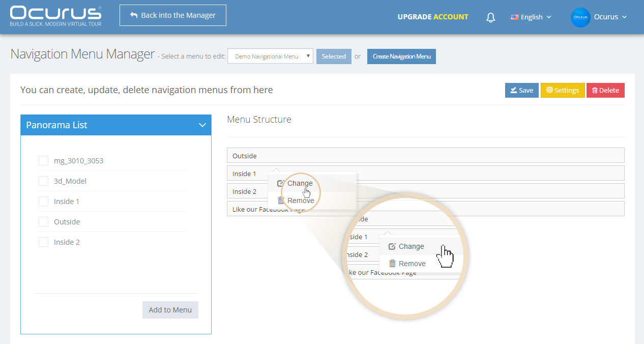
Task: Open the Demo Navigational Menu dropdown
Action: pos(270,56)
